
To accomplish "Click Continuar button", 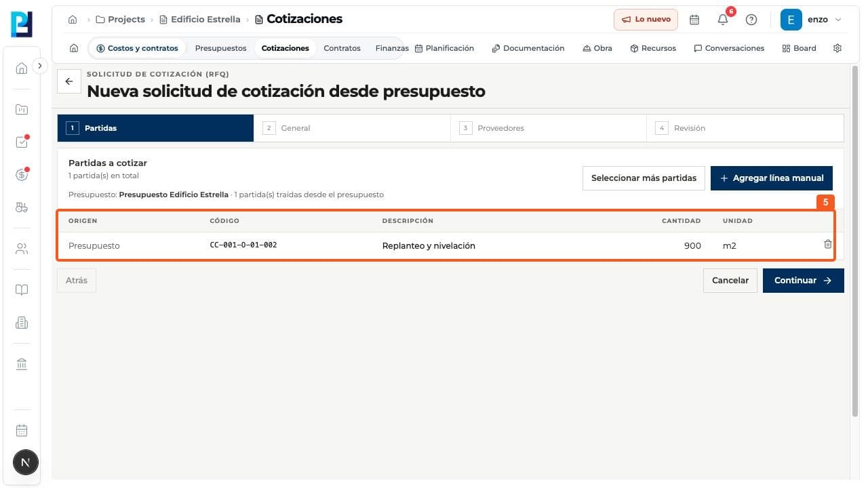I will [x=804, y=281].
